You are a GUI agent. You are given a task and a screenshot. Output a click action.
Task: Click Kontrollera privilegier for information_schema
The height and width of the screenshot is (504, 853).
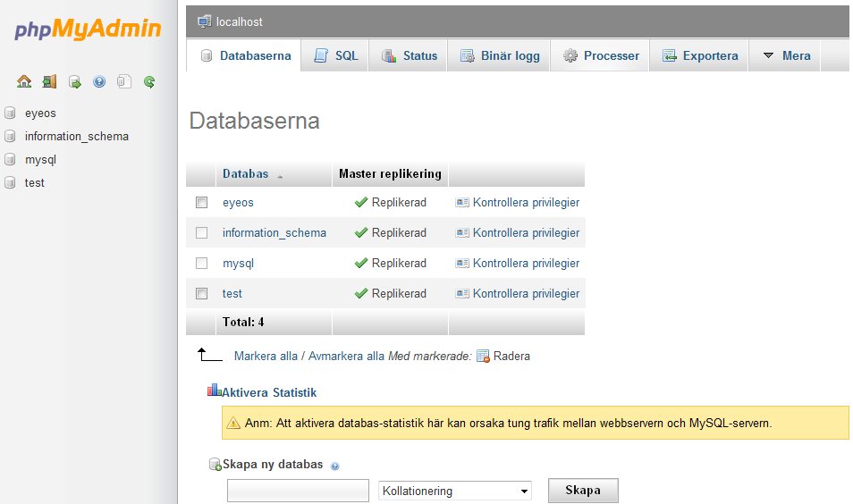click(526, 233)
